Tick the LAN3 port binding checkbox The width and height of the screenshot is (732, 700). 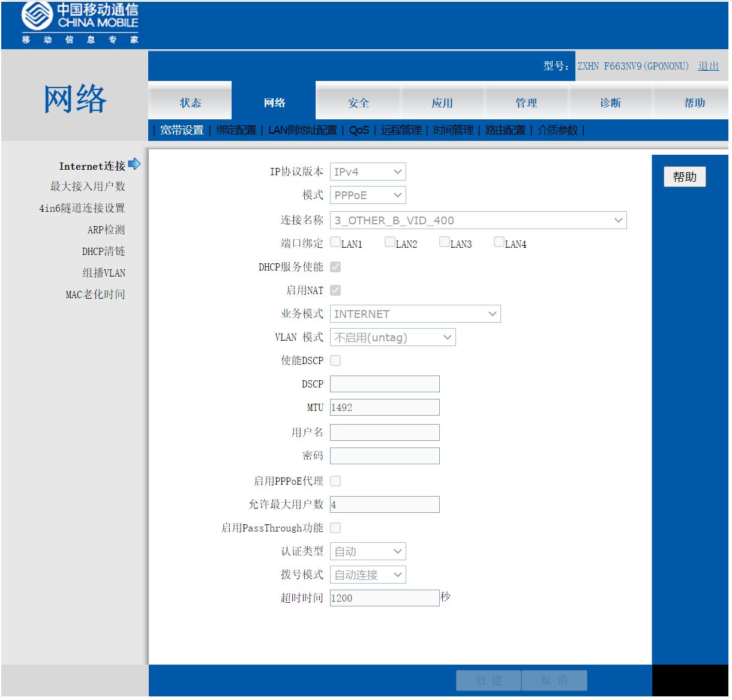[445, 242]
